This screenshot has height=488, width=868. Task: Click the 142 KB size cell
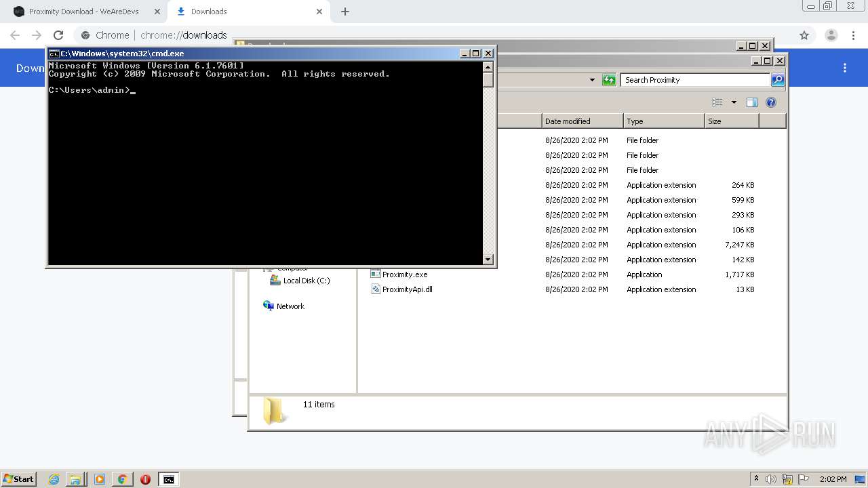[x=743, y=260]
